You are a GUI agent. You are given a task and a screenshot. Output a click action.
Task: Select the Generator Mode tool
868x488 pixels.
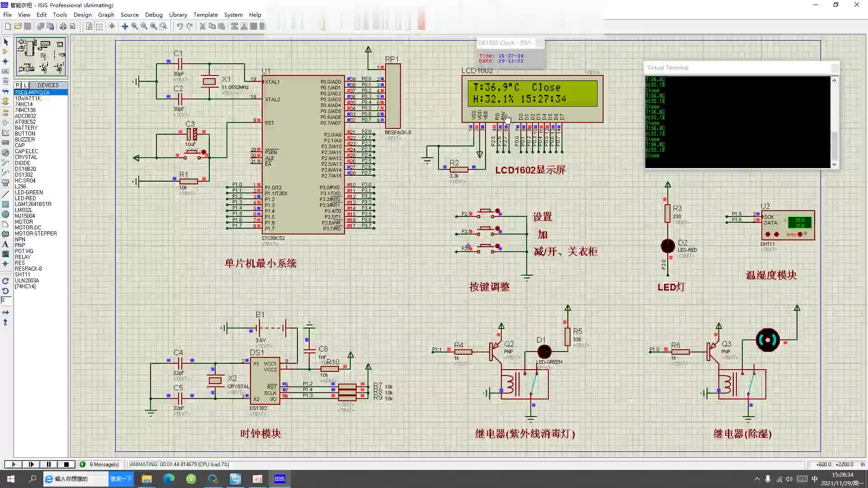(x=6, y=152)
